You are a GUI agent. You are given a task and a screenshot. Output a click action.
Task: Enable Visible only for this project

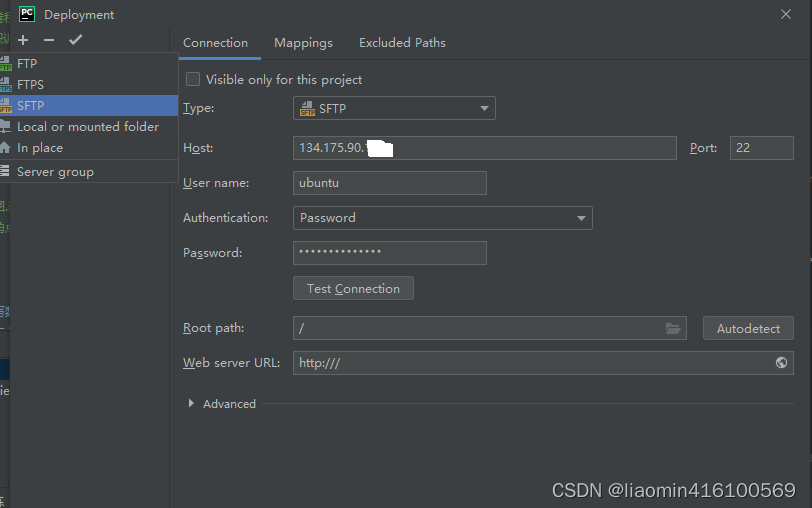tap(193, 79)
